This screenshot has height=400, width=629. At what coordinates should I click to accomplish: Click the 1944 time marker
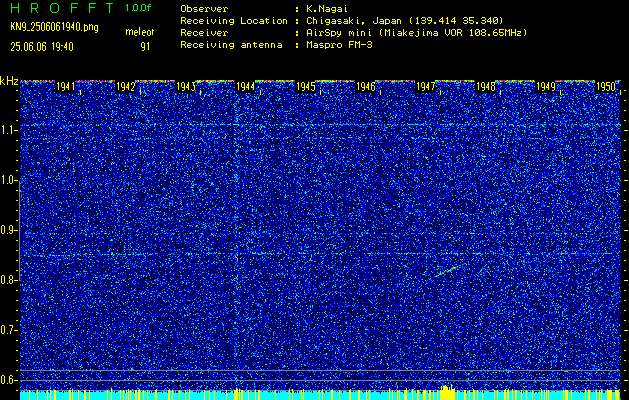click(245, 87)
